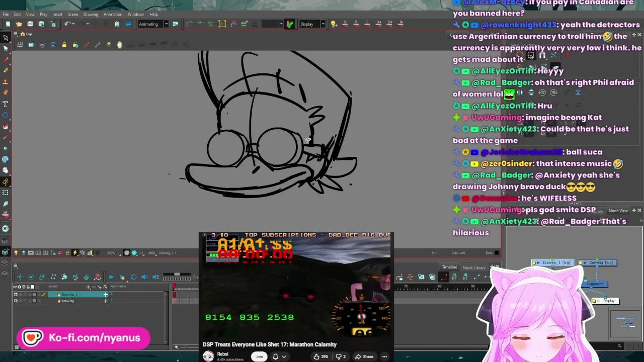Click the Add Keyframe KF plus icon
This screenshot has height=362, width=644.
tap(454, 277)
